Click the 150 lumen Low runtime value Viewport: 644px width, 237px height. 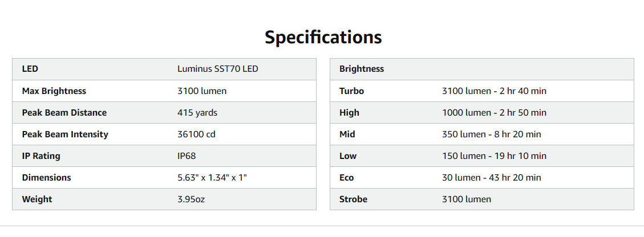pos(494,156)
